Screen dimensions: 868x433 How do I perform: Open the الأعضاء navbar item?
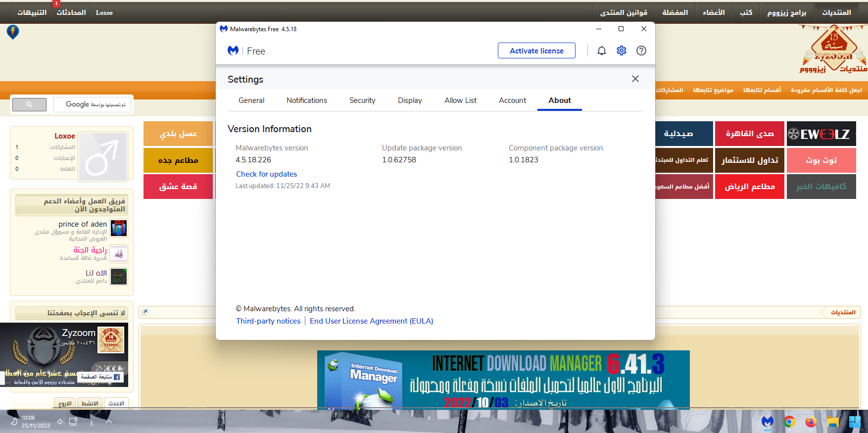[714, 12]
